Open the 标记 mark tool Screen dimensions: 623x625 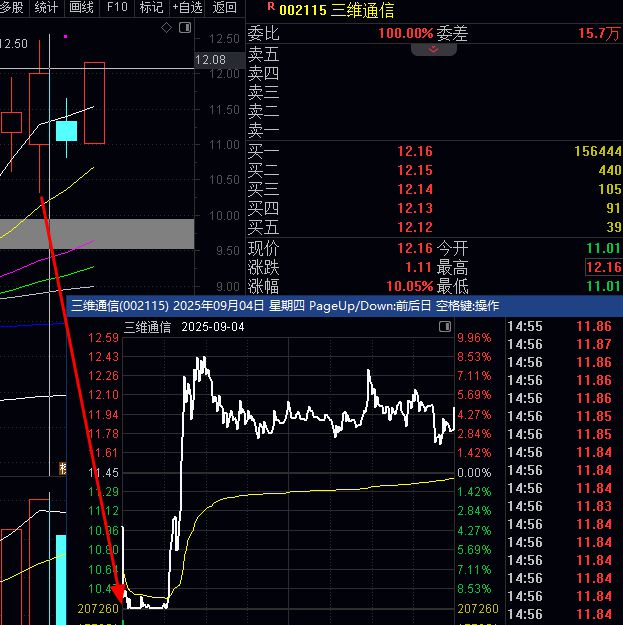point(151,7)
